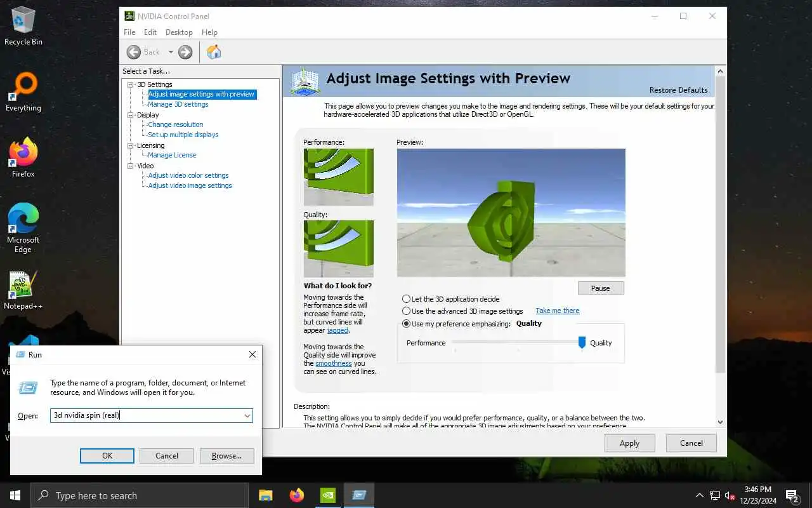This screenshot has width=812, height=508.
Task: Click the right pane scrollbar up arrow
Action: pyautogui.click(x=720, y=70)
